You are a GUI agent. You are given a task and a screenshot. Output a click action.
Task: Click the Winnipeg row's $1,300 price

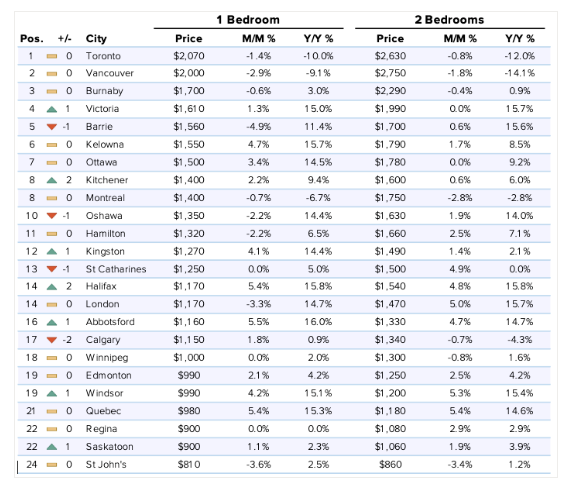[390, 357]
